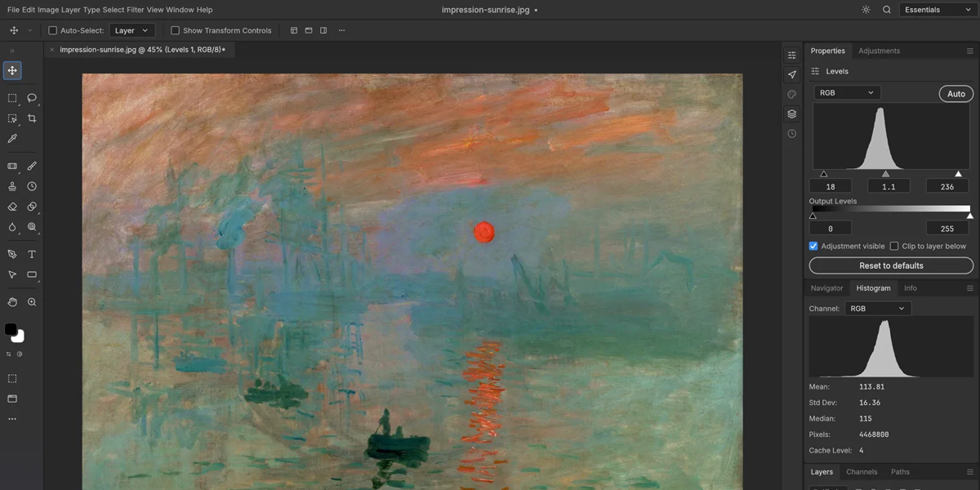Click third layout icon in options bar
The width and height of the screenshot is (980, 490).
[323, 30]
